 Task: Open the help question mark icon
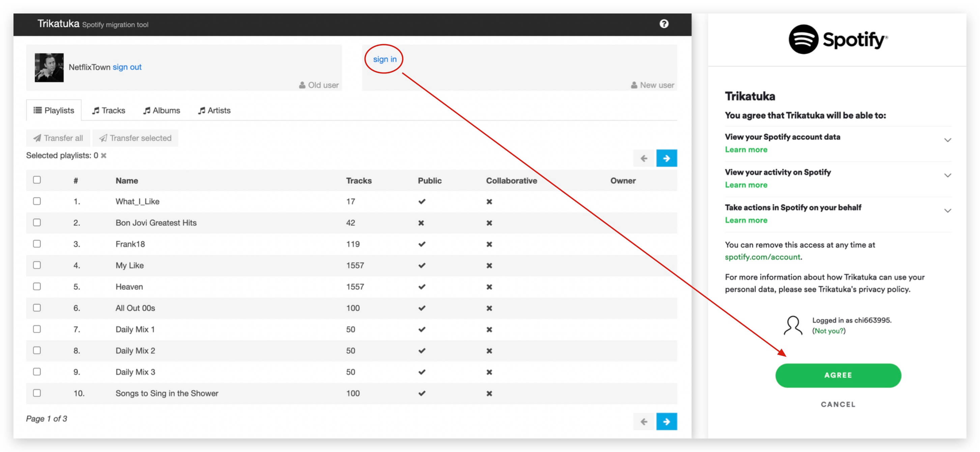663,24
